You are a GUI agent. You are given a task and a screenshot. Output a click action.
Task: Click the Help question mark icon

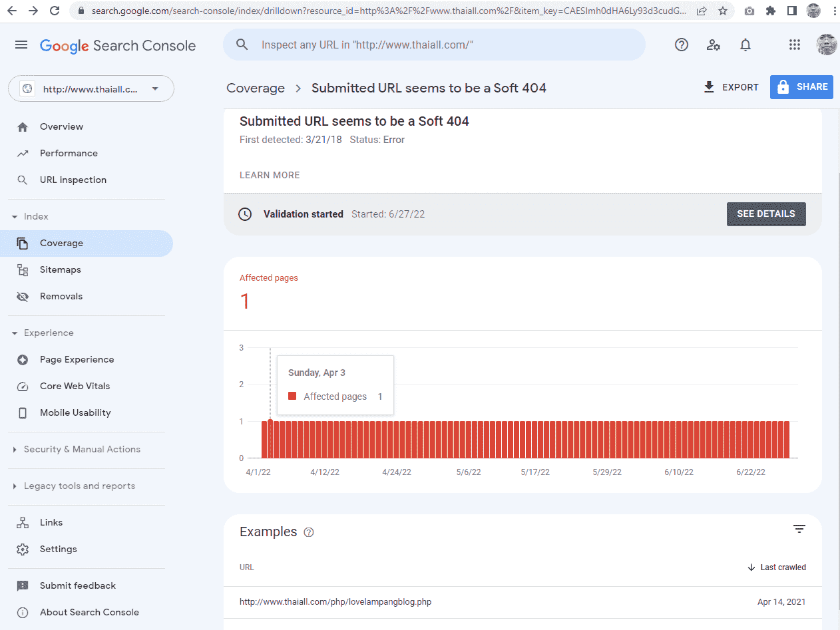(x=681, y=45)
